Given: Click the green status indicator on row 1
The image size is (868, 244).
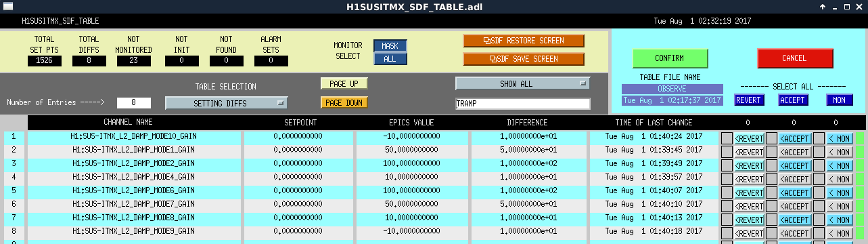Looking at the screenshot, I should 860,137.
